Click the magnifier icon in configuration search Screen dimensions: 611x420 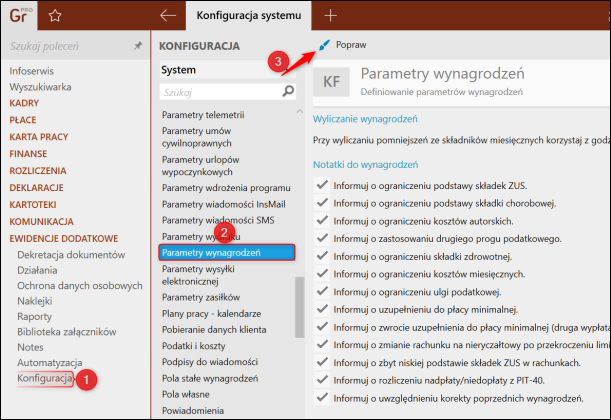click(288, 92)
